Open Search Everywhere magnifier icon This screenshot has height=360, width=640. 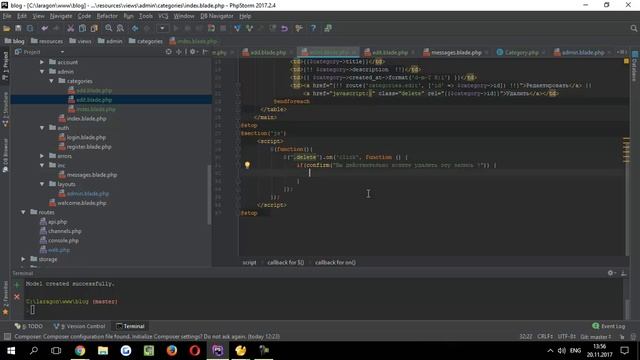[x=633, y=28]
